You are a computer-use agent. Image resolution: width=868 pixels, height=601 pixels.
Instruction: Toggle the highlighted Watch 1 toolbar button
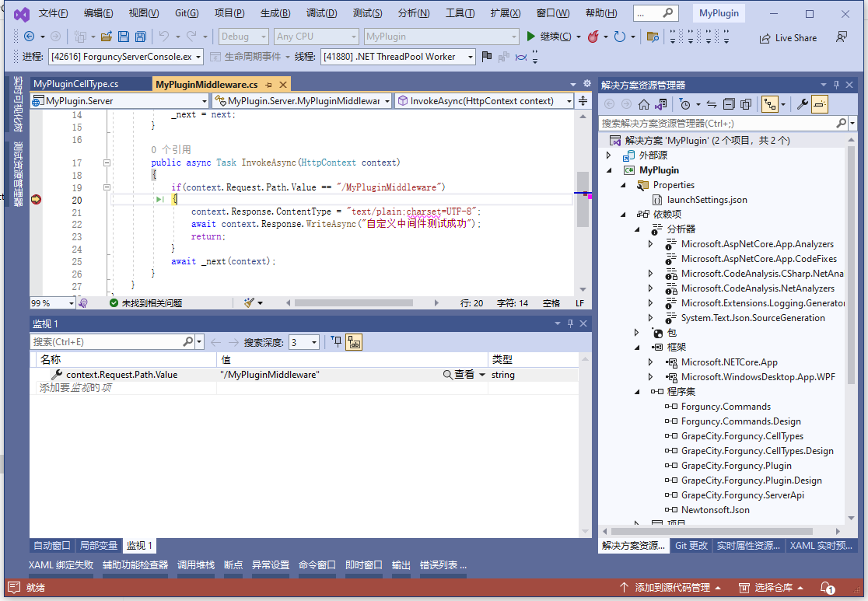click(354, 343)
